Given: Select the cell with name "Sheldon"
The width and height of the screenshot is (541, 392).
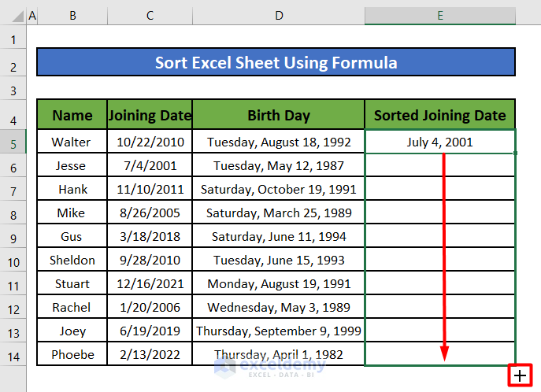Looking at the screenshot, I should [72, 261].
